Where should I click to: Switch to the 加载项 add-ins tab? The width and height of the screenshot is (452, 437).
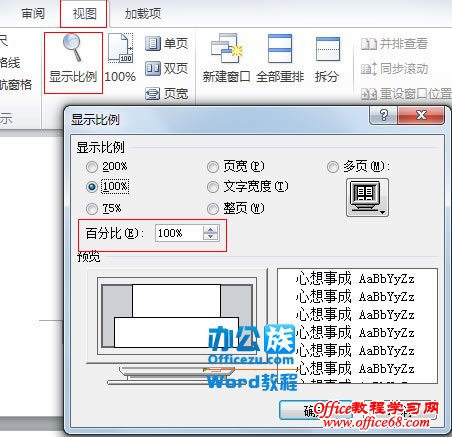(143, 14)
